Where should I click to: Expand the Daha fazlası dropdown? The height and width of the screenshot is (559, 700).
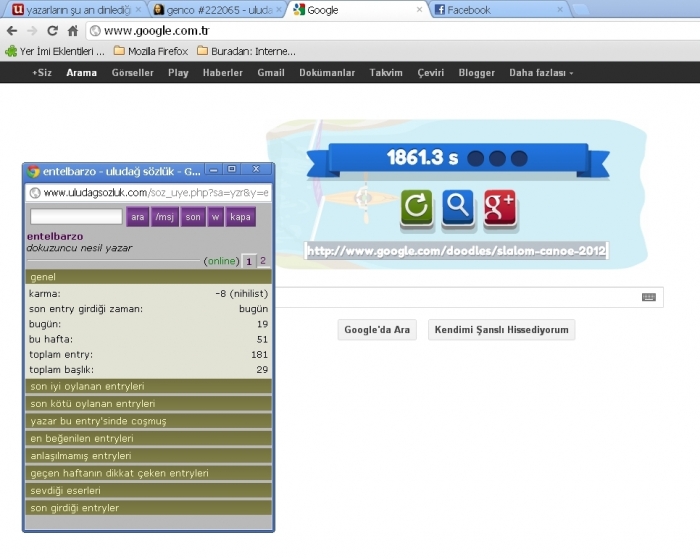click(541, 73)
